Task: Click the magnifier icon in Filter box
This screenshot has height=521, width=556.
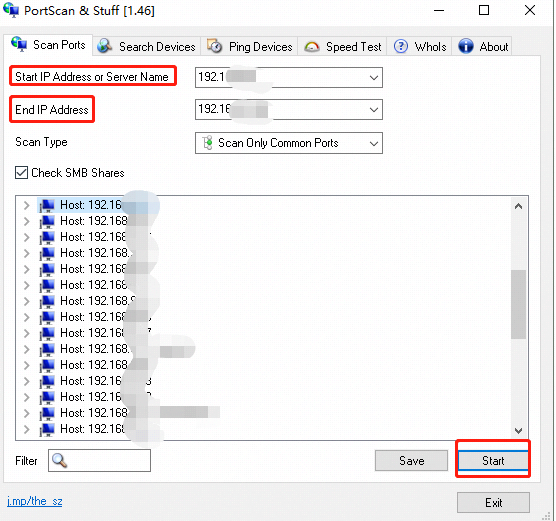Action: 59,460
